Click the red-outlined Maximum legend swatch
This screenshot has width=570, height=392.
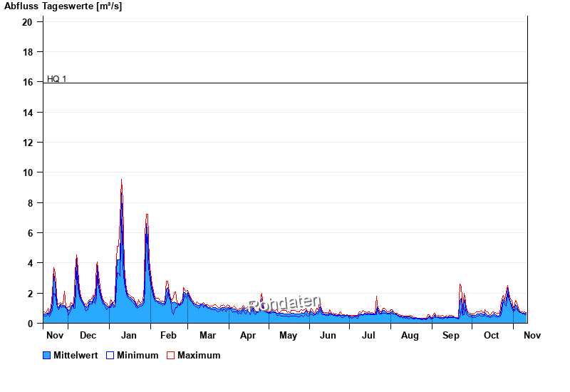pyautogui.click(x=170, y=355)
